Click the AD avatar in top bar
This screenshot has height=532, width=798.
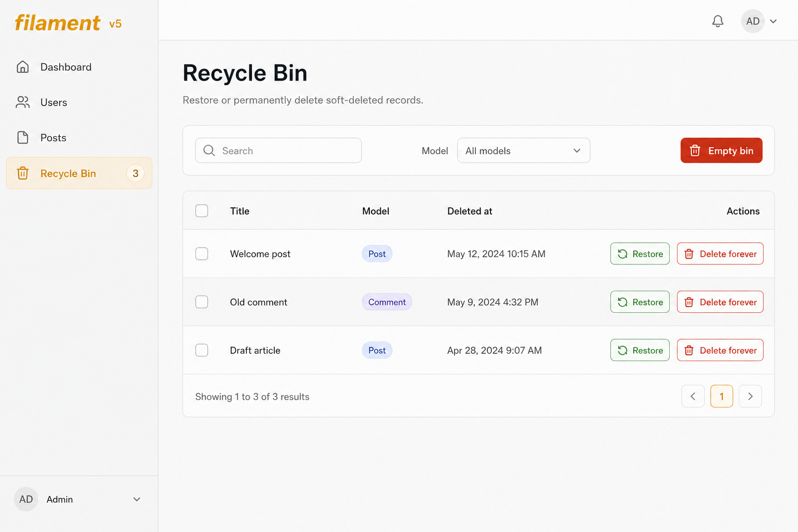[x=753, y=21]
